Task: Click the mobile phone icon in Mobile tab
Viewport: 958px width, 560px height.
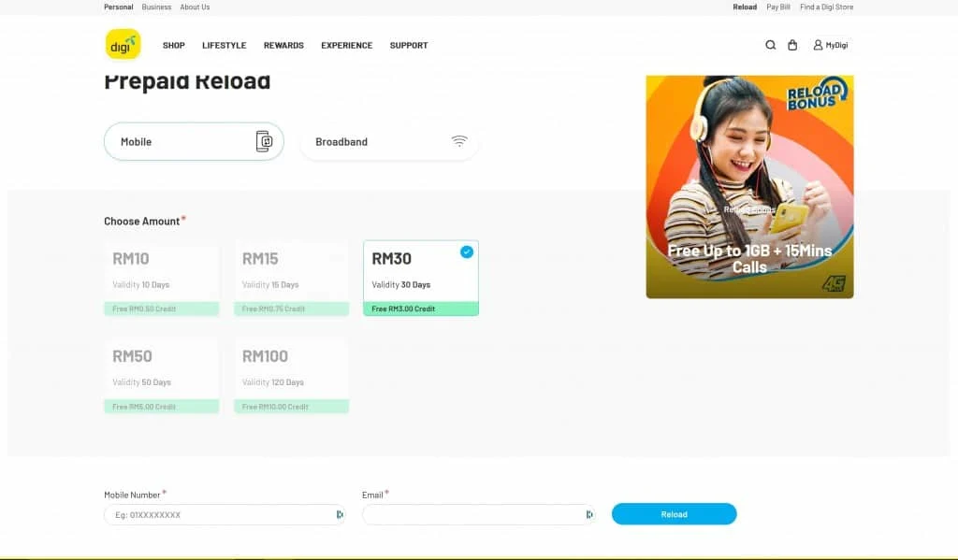Action: pos(264,141)
